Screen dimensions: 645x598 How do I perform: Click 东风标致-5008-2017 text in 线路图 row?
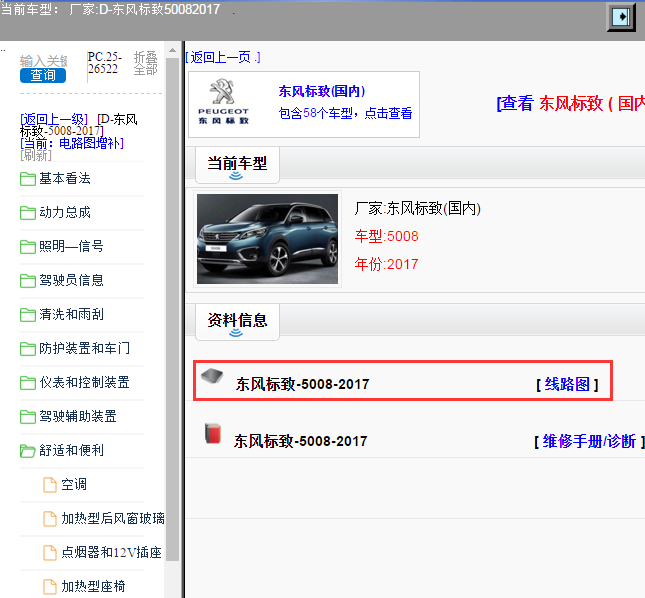pyautogui.click(x=302, y=385)
